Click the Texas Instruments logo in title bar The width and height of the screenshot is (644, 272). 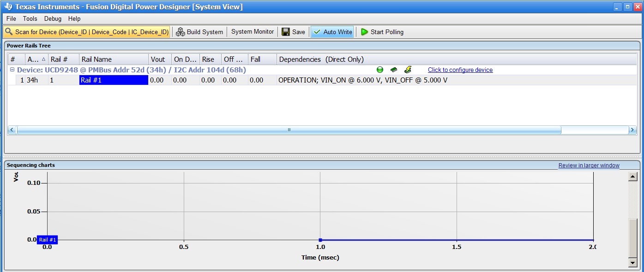[x=8, y=7]
